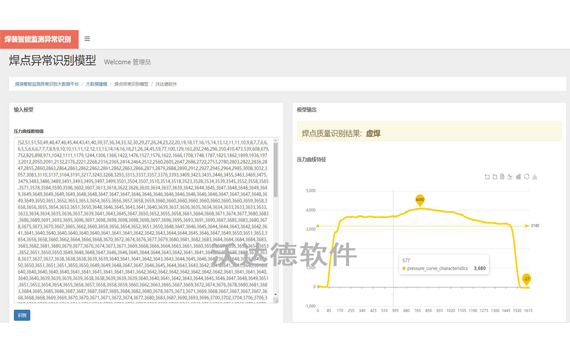Click the save-as-image download icon

[x=535, y=177]
